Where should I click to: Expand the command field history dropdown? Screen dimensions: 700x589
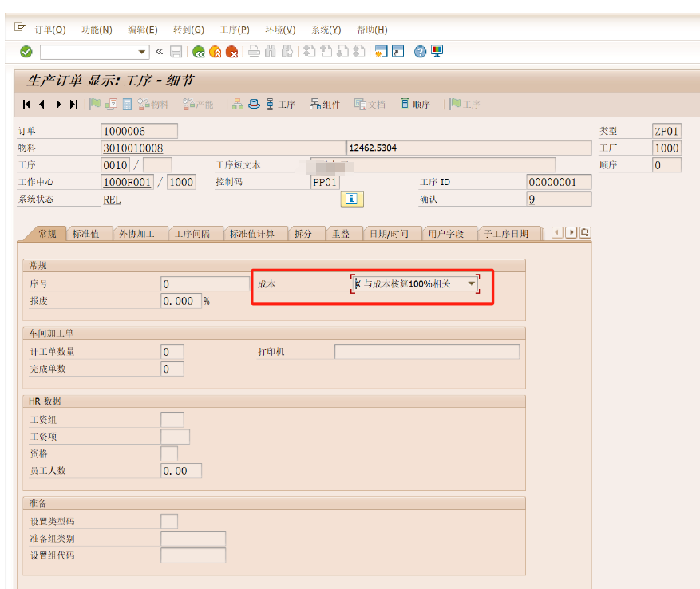point(144,51)
